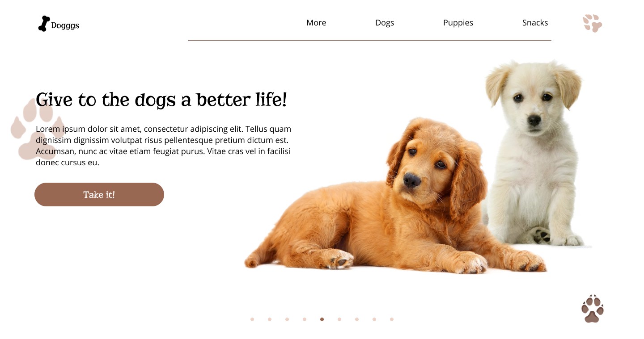Select the Puppies navigation link
644x339 pixels.
click(458, 23)
